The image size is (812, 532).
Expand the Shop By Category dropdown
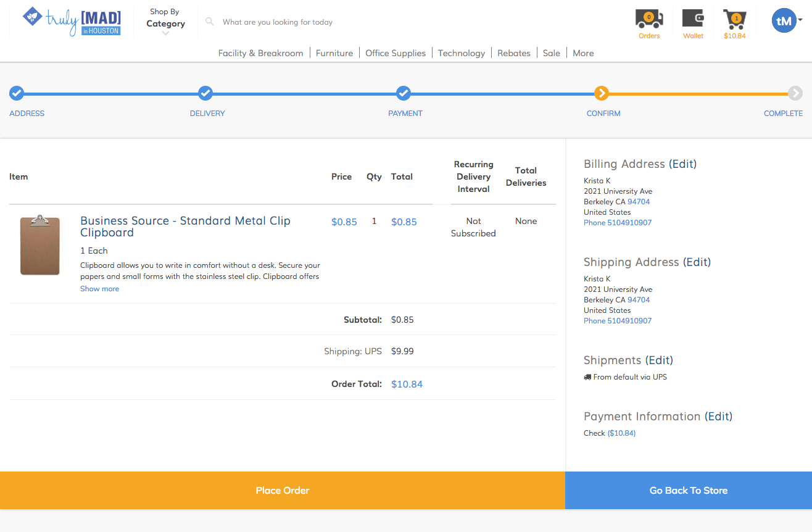165,22
